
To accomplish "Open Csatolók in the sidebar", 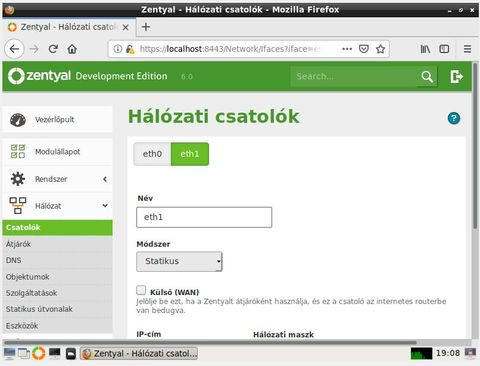I will (57, 228).
